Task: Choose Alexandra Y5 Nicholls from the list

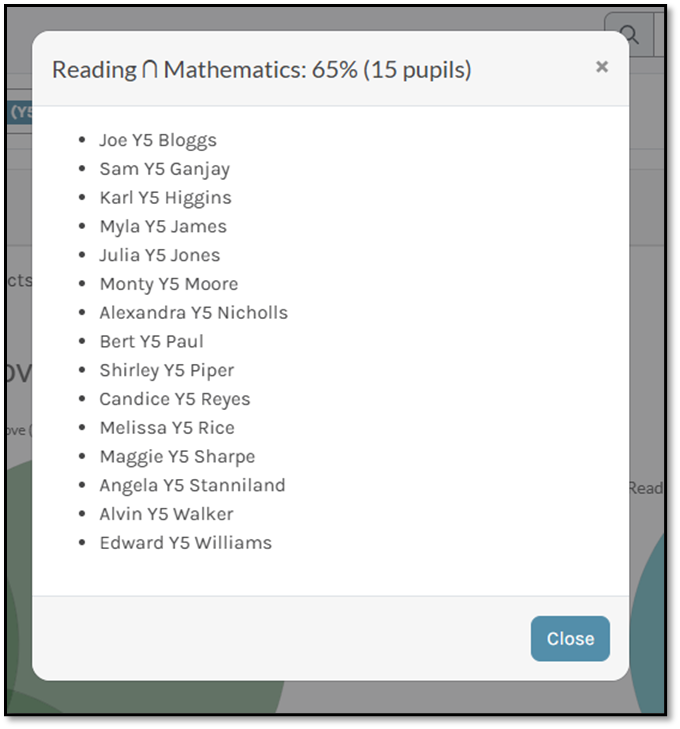Action: point(194,313)
